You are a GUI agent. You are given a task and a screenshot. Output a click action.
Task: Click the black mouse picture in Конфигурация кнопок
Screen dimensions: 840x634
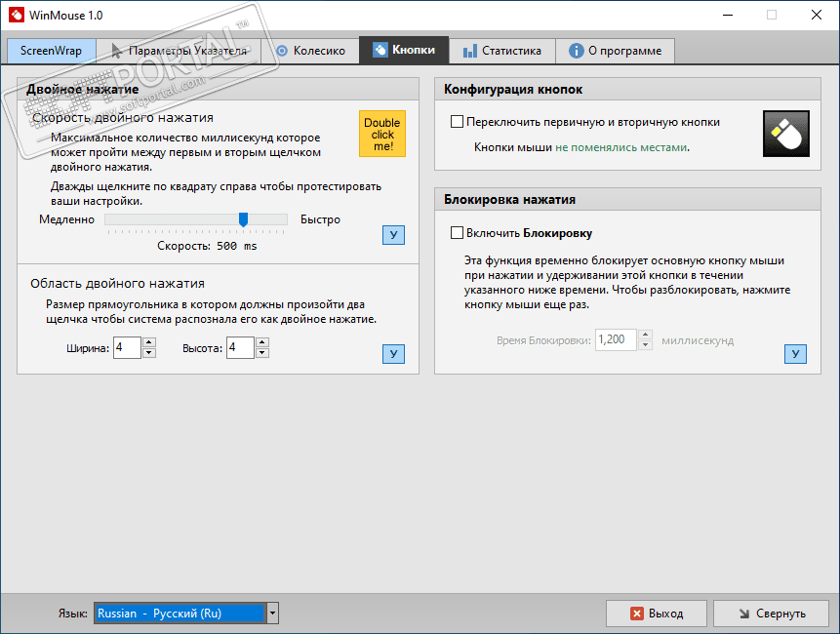786,134
